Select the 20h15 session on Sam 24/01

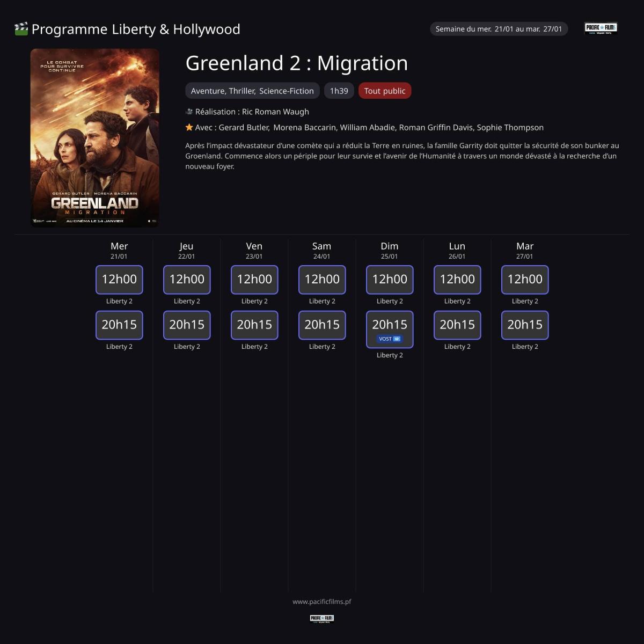coord(322,325)
